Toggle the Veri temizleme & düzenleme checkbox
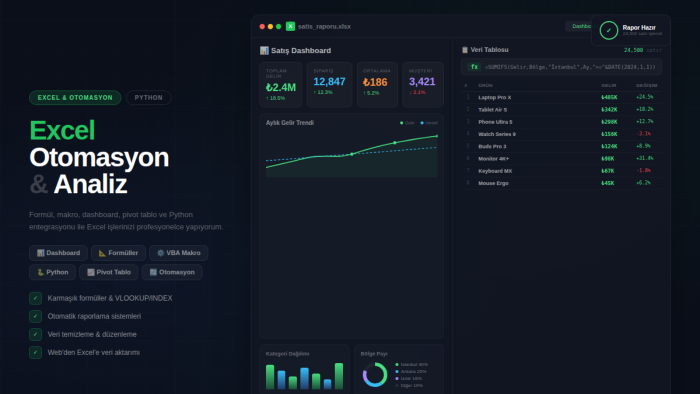The image size is (700, 394). 35,334
